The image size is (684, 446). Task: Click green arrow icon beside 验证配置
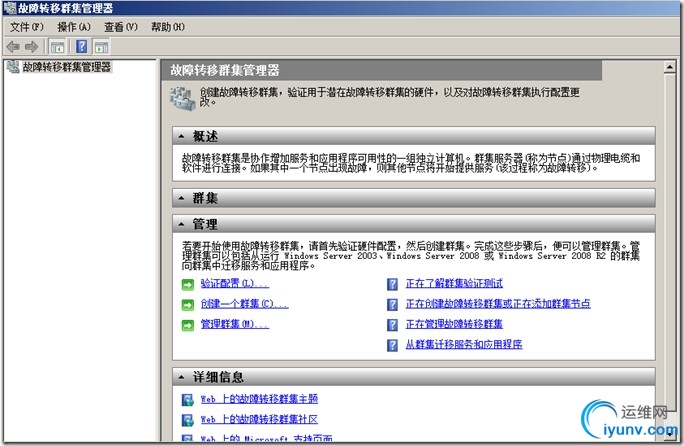(188, 285)
